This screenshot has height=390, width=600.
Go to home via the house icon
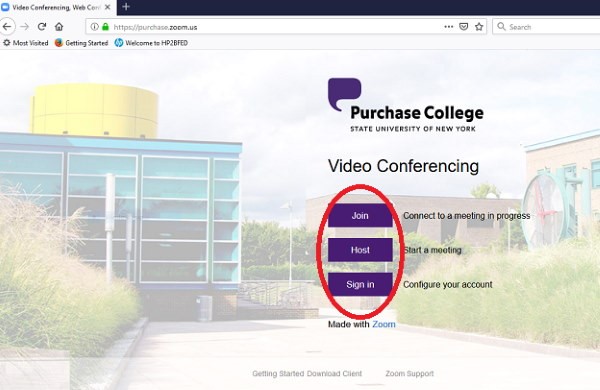coord(59,27)
